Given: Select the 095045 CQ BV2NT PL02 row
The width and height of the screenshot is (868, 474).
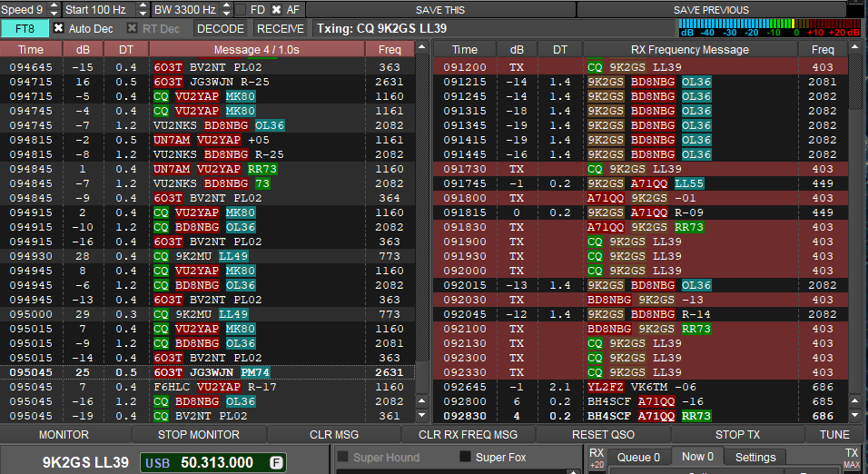Looking at the screenshot, I should pos(208,416).
